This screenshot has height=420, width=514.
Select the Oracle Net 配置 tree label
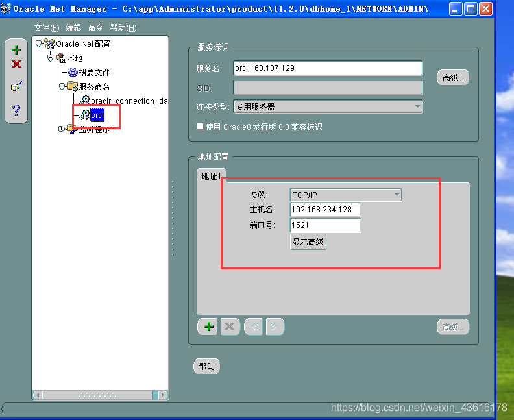pos(83,43)
